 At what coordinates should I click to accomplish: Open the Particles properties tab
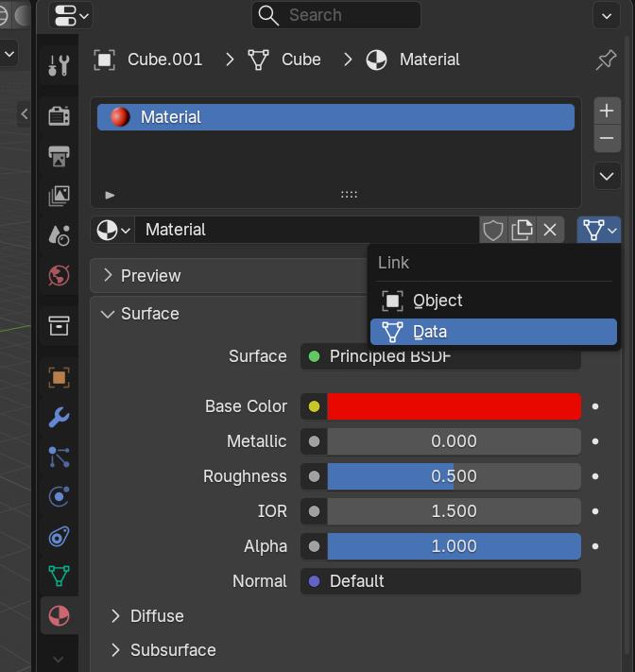[x=60, y=457]
